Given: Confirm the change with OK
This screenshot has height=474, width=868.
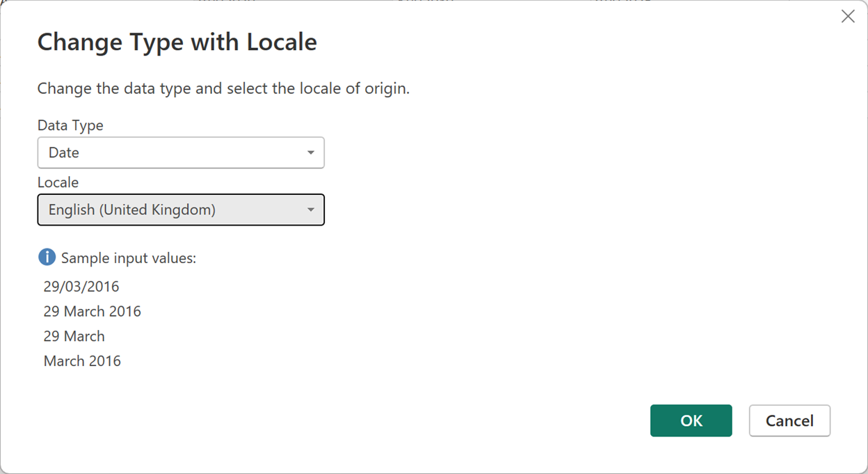Looking at the screenshot, I should tap(691, 420).
